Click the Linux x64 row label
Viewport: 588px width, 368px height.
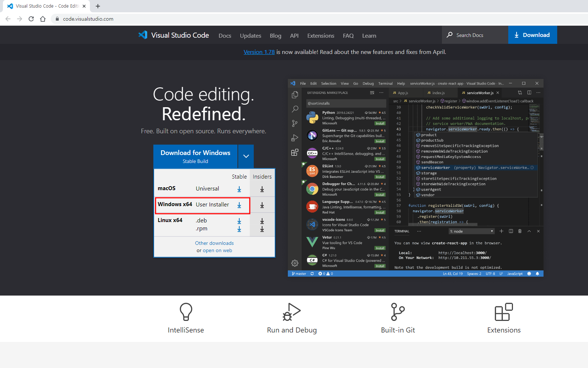pyautogui.click(x=170, y=220)
